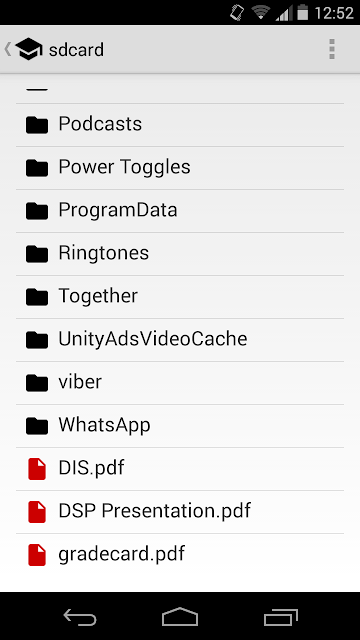Image resolution: width=360 pixels, height=640 pixels.
Task: Click the gradecard.pdf red file icon
Action: click(37, 555)
